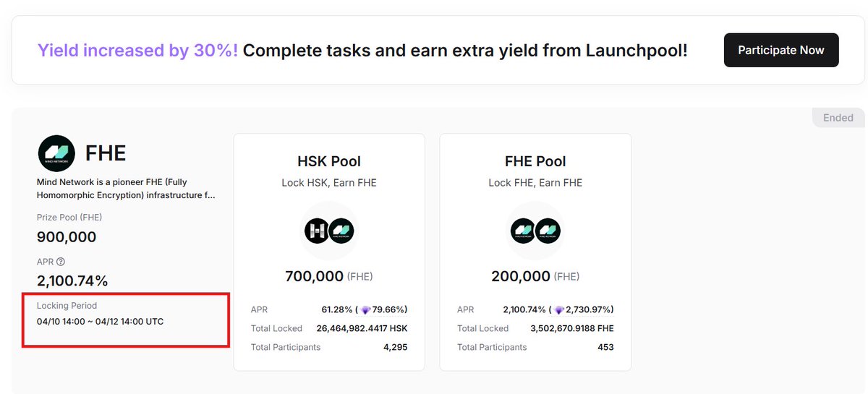Viewport: 868px width, 394px height.
Task: Open the HSK Pool card title
Action: click(x=329, y=161)
